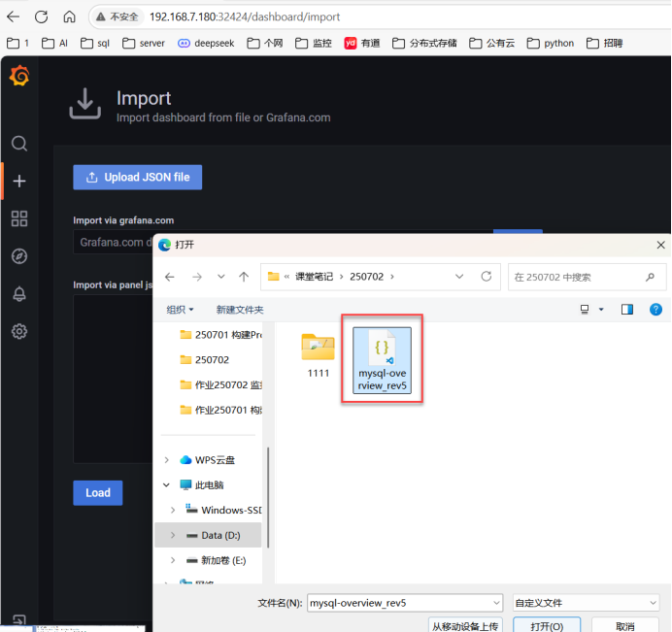The image size is (672, 632).
Task: Open Dashboards grid icon in sidebar
Action: (x=19, y=218)
